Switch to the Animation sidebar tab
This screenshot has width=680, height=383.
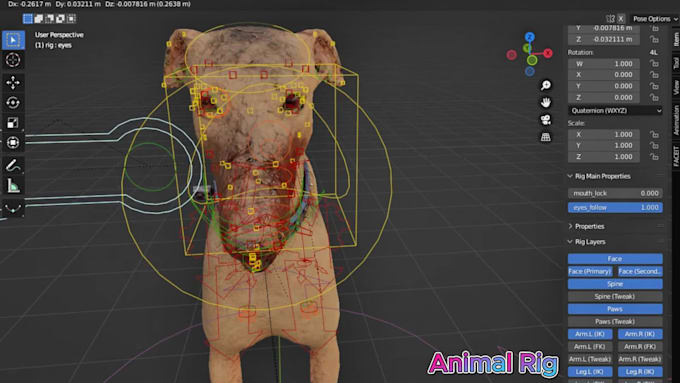(676, 121)
